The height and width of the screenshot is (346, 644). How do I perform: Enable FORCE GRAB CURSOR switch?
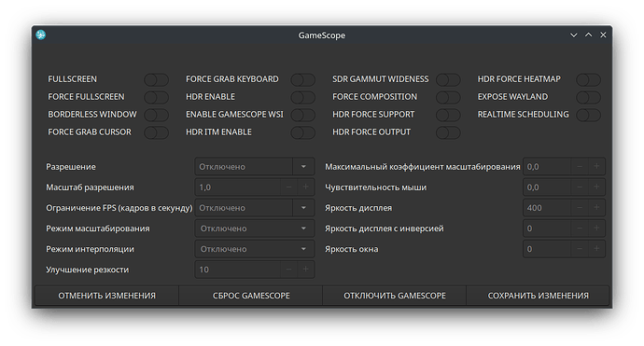[x=157, y=132]
